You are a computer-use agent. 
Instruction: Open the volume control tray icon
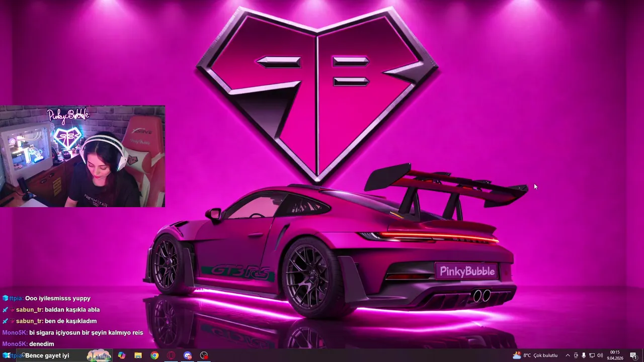[x=600, y=355]
